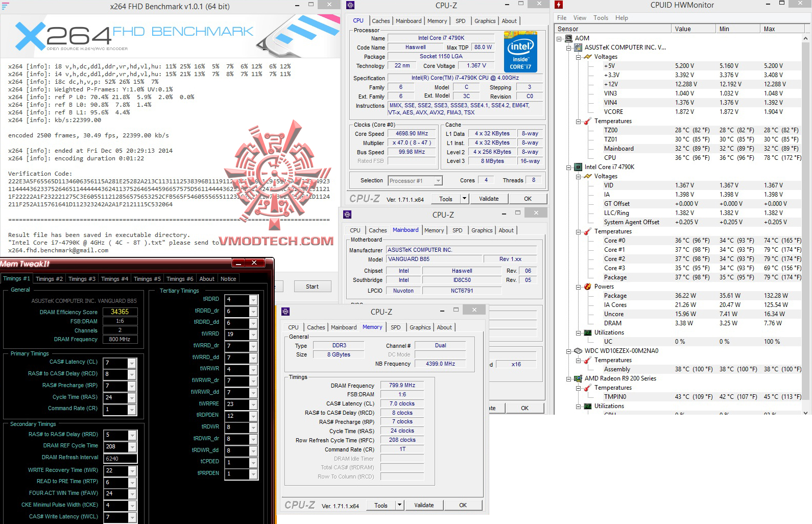Collapse the WDC WD10EZEX drive node
This screenshot has width=812, height=524.
click(x=569, y=351)
